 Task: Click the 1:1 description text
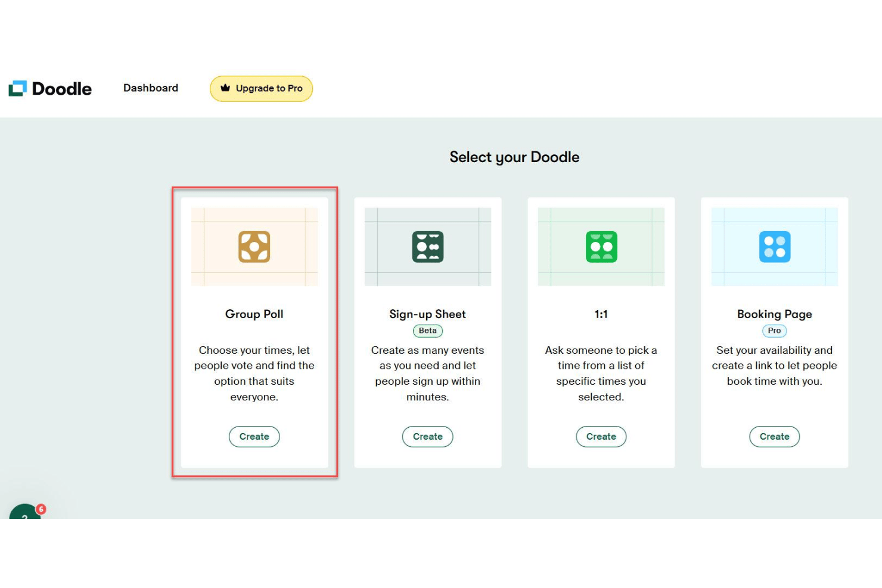tap(601, 374)
